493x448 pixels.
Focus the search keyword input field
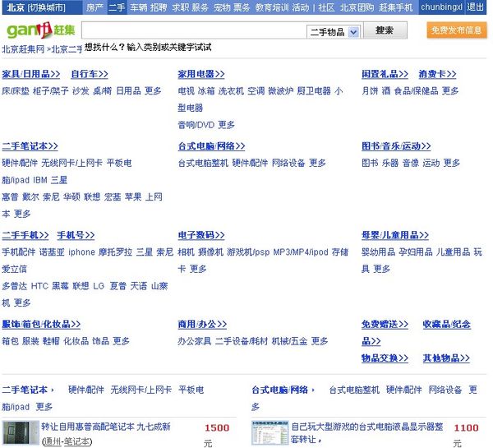click(193, 31)
